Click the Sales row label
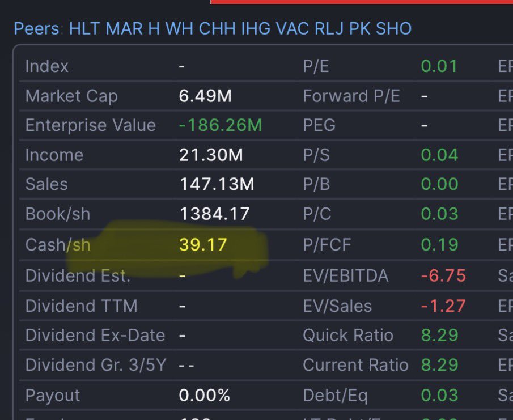The image size is (513, 420). 46,184
